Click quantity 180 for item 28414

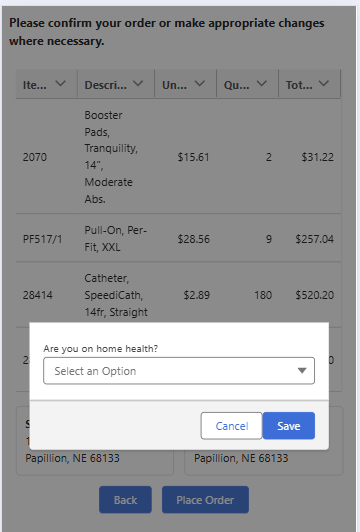[x=263, y=295]
